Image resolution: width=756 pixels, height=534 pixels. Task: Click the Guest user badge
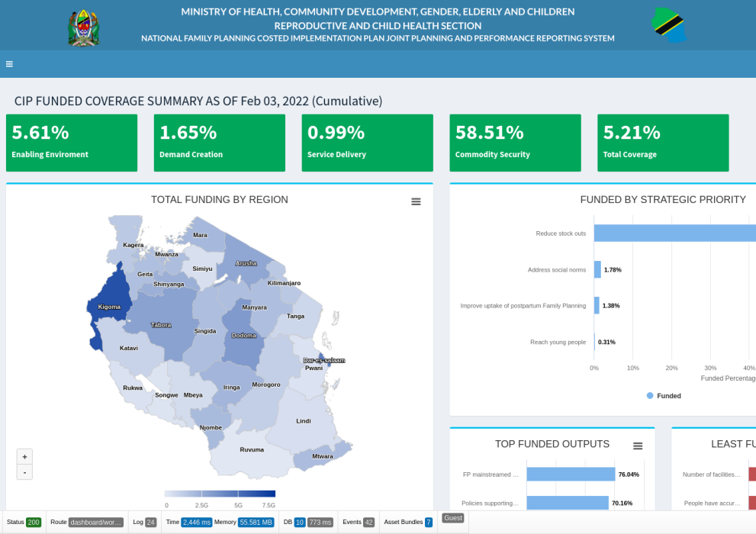coord(452,518)
